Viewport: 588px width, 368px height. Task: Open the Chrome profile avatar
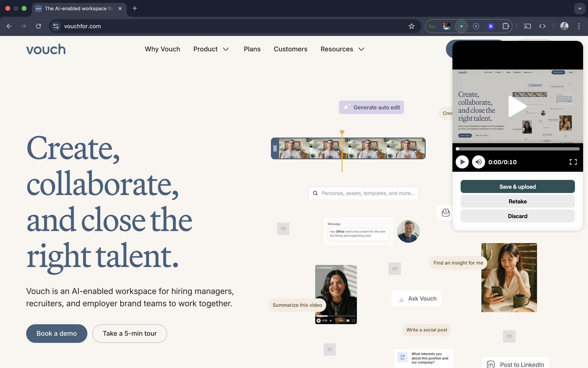click(564, 26)
